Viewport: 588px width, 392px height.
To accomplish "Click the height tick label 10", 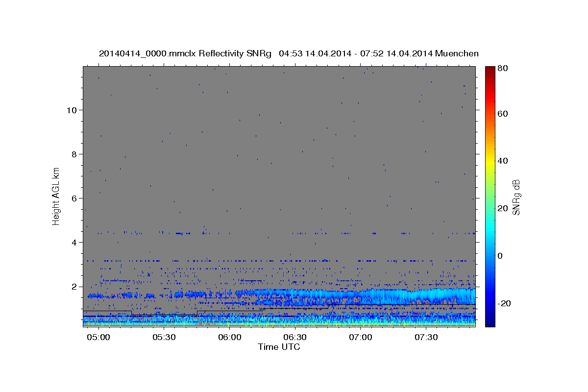I will [x=72, y=110].
